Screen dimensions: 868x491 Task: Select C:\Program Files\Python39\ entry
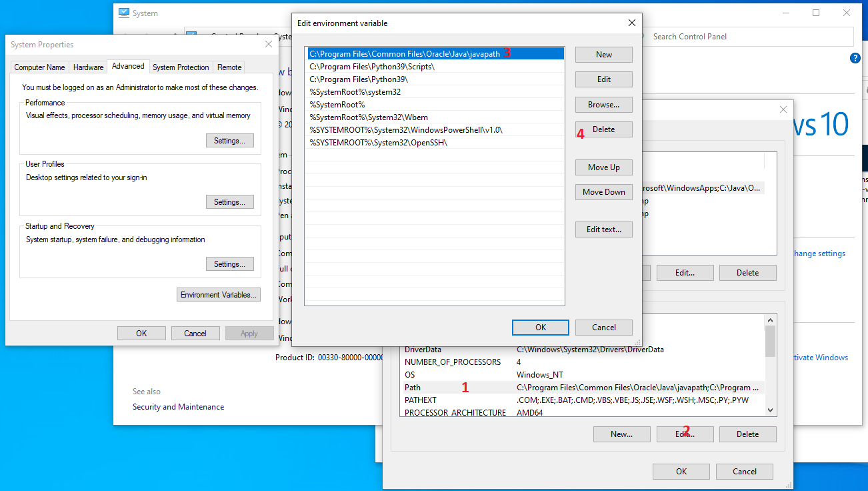435,79
